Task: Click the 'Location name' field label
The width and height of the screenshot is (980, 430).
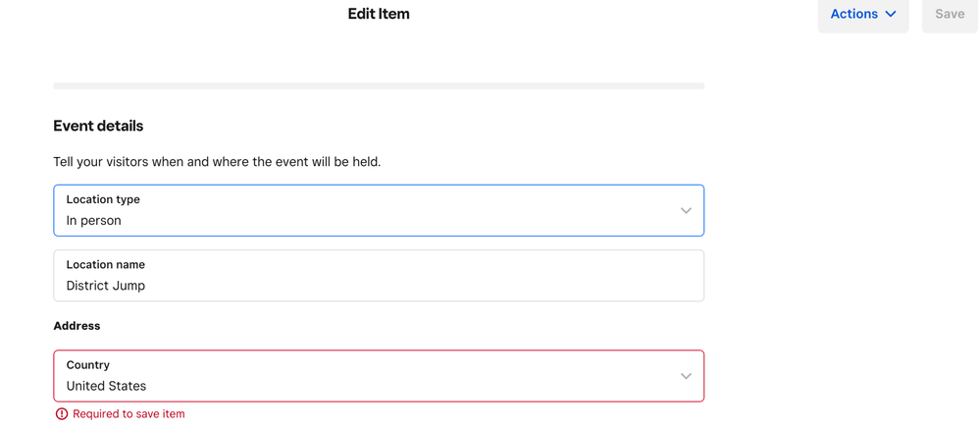Action: click(106, 264)
